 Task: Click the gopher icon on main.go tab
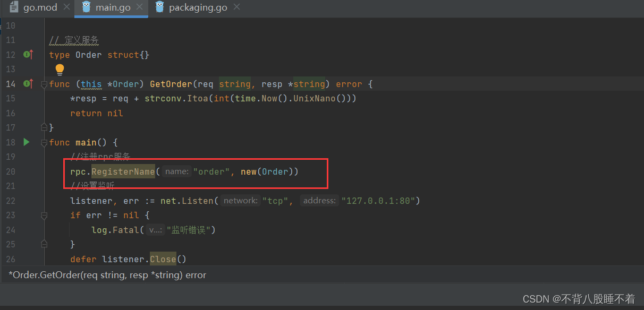click(x=87, y=7)
